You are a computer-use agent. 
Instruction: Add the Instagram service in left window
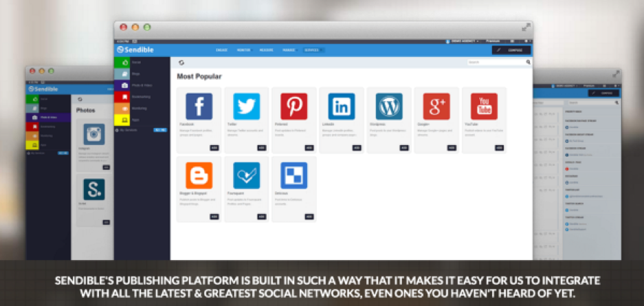[x=107, y=167]
